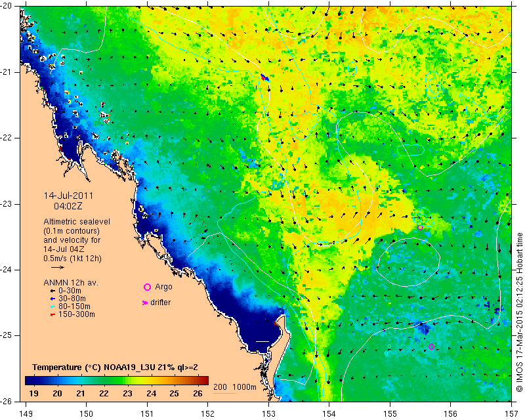Click the black 0-30m legend arrow
This screenshot has width=525, height=420.
click(52, 291)
